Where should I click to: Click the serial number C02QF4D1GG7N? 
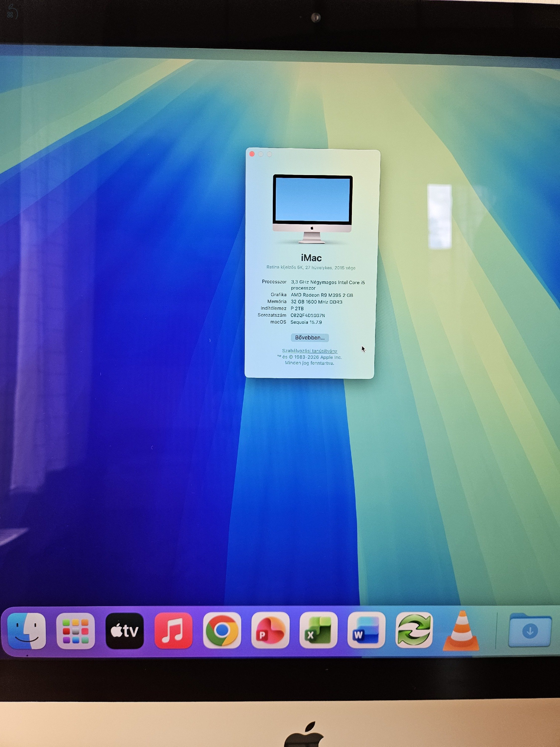pos(308,315)
